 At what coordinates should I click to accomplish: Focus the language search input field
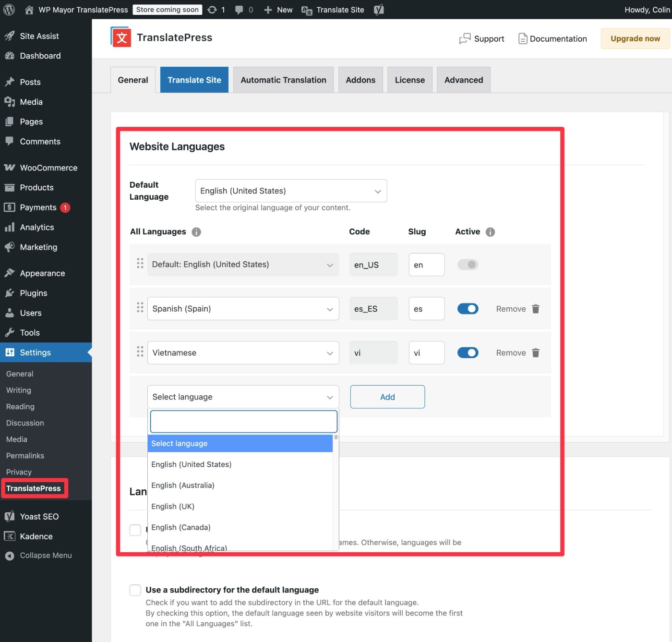pos(244,422)
